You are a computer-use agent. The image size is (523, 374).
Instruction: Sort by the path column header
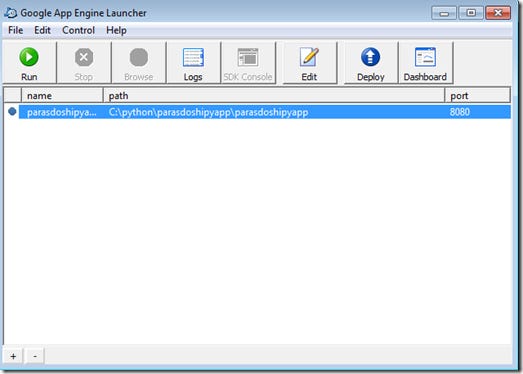pyautogui.click(x=274, y=96)
